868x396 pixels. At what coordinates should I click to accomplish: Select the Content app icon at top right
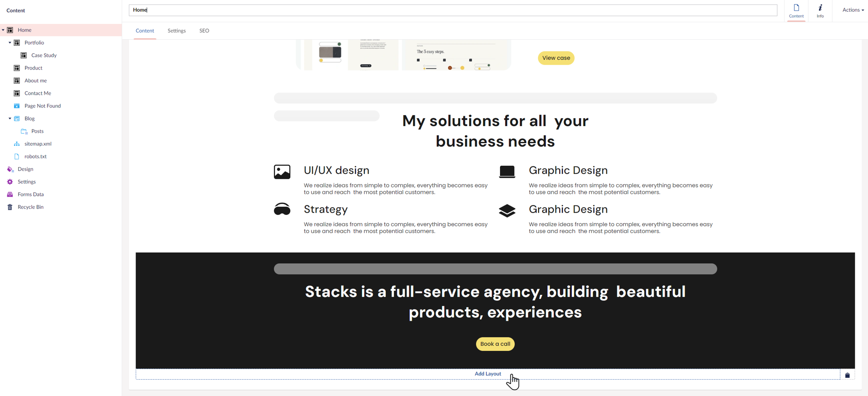click(796, 10)
